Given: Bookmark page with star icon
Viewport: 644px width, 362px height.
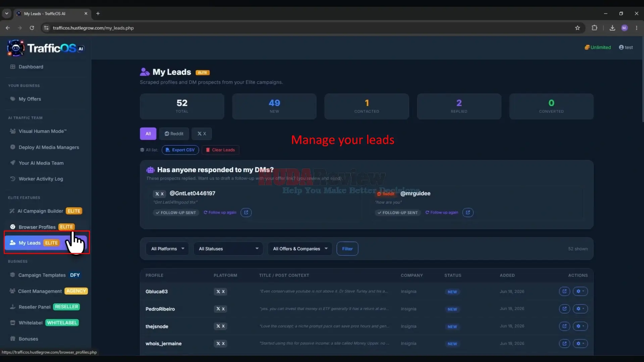Looking at the screenshot, I should tap(578, 28).
